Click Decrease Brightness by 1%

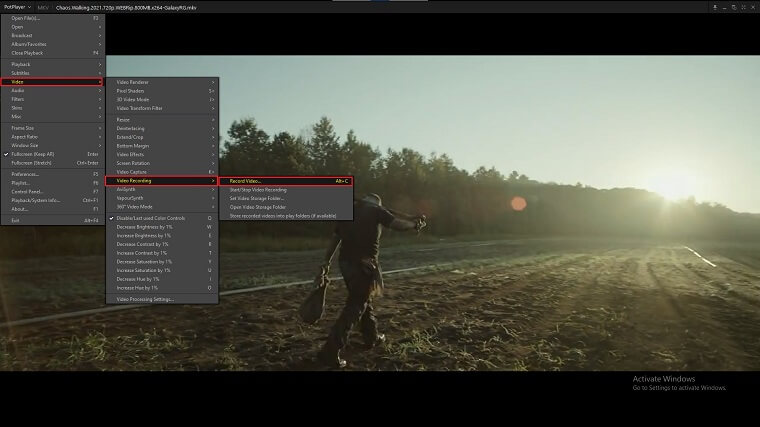pyautogui.click(x=162, y=227)
